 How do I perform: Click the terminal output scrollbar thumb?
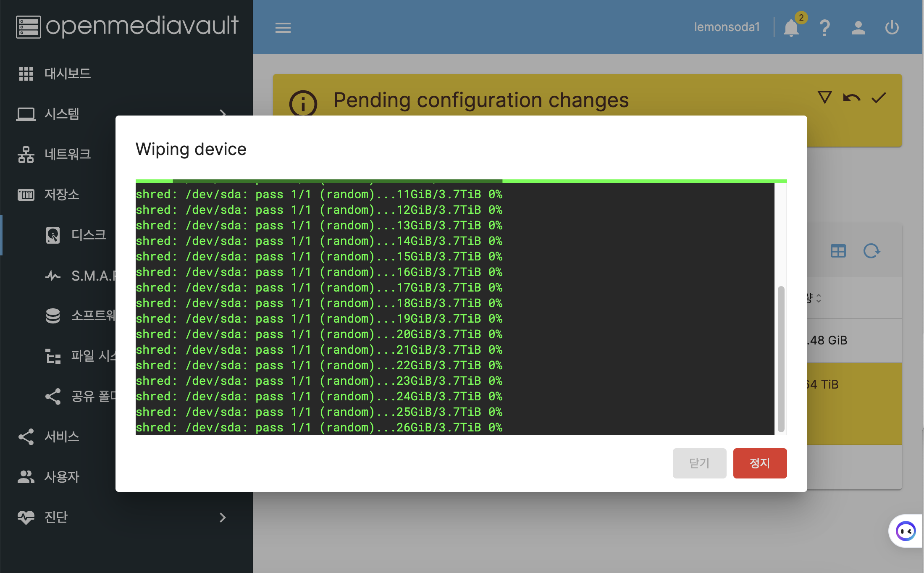(x=781, y=358)
